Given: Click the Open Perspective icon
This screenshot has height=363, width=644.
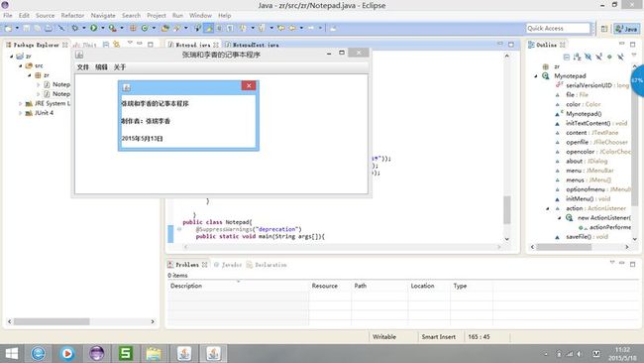Looking at the screenshot, I should [604, 29].
